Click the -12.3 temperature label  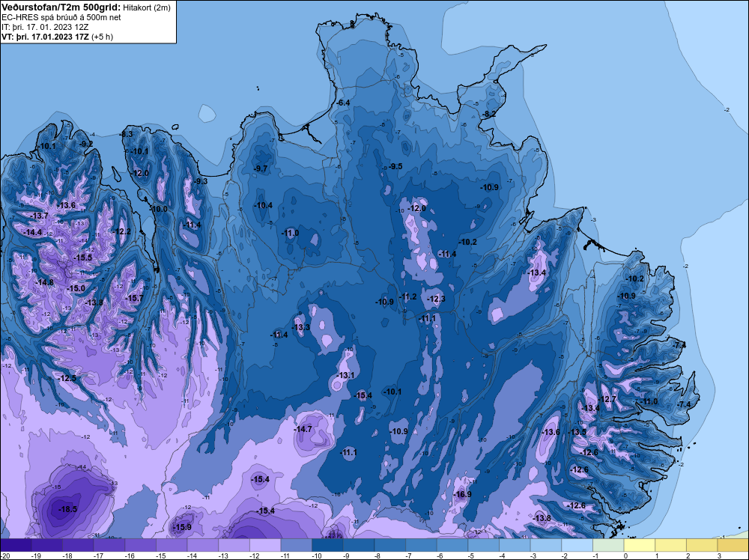click(x=436, y=299)
